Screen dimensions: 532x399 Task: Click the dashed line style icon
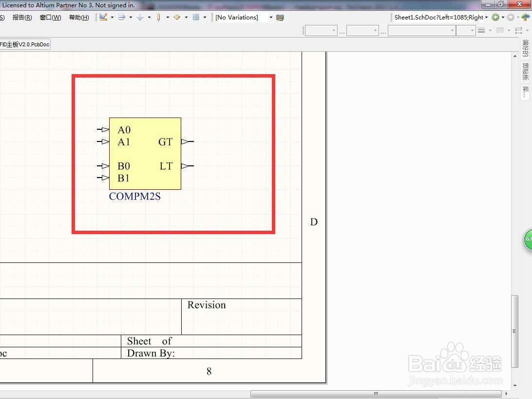click(x=500, y=31)
